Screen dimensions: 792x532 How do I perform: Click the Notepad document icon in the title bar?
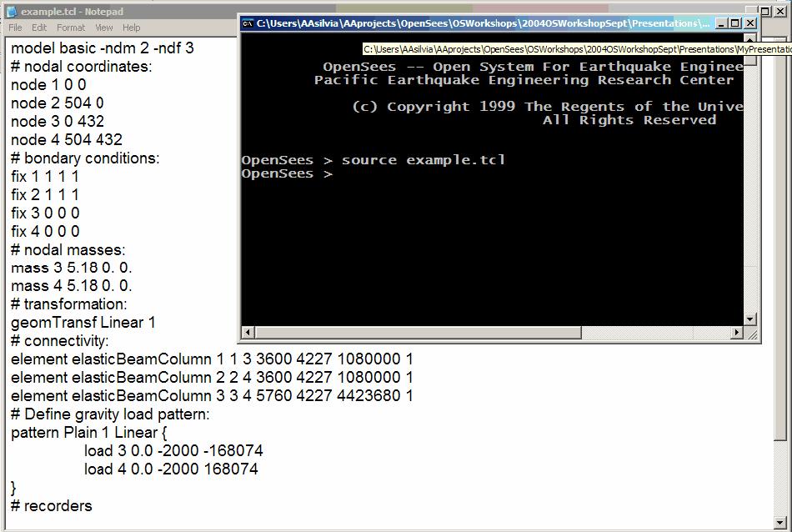pos(13,11)
